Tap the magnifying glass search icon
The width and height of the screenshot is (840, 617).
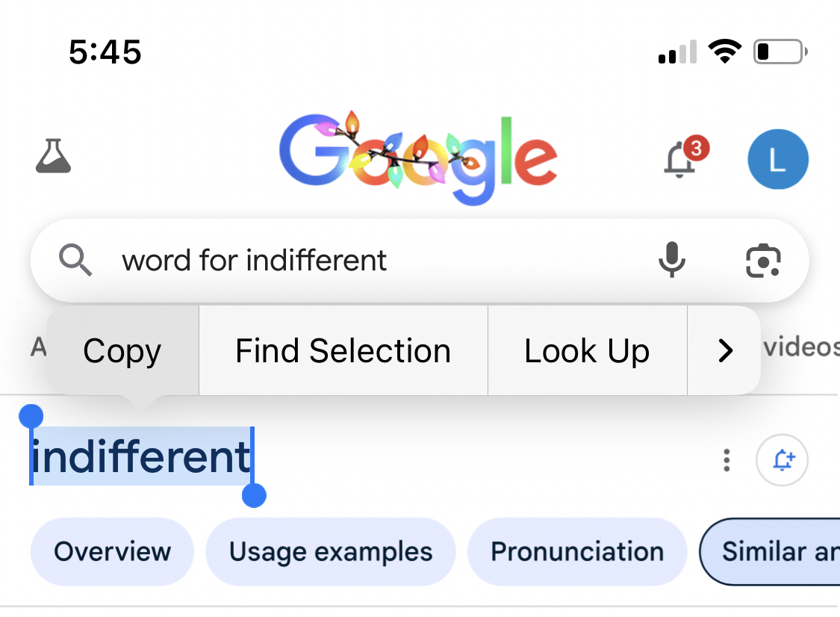pos(75,261)
